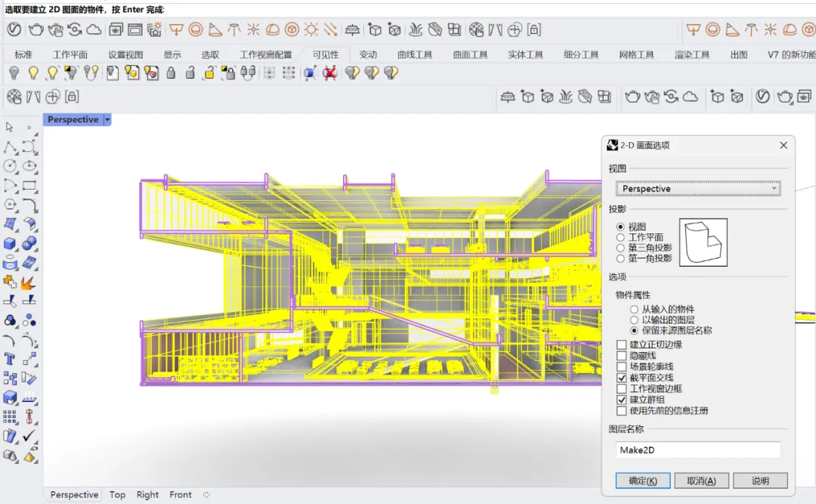This screenshot has height=504, width=816.
Task: Select the Explode tool
Action: [x=29, y=282]
